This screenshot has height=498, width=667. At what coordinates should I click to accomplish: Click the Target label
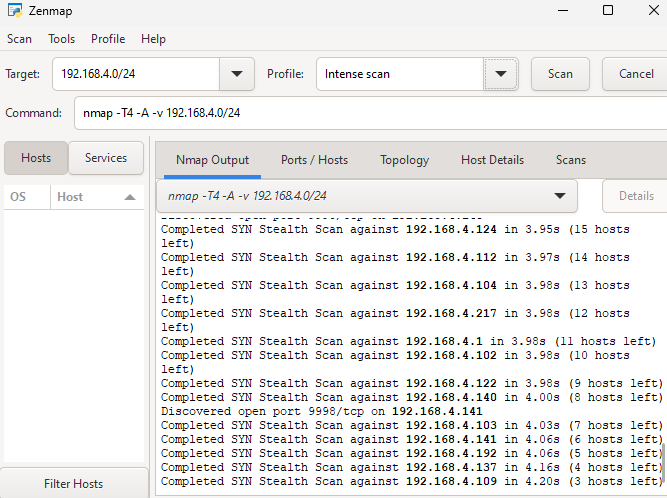23,74
